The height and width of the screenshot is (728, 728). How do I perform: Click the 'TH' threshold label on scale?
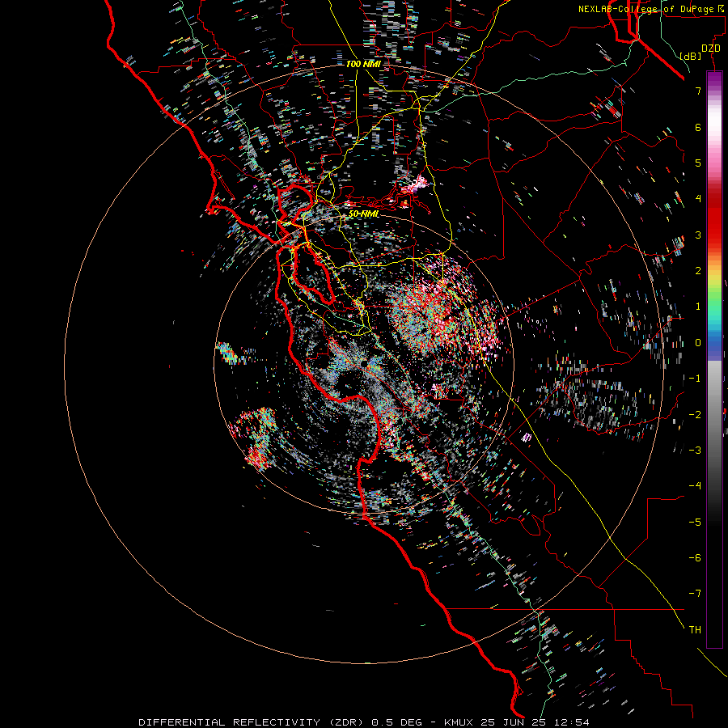(x=695, y=630)
